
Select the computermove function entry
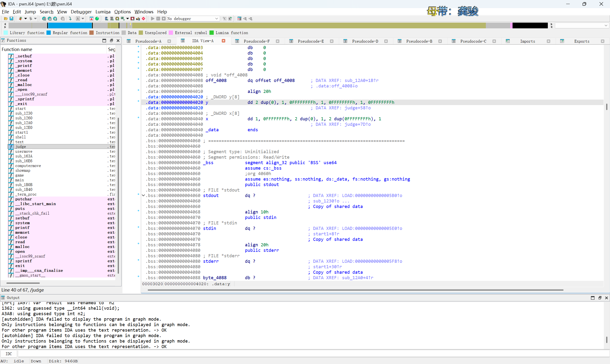point(28,166)
